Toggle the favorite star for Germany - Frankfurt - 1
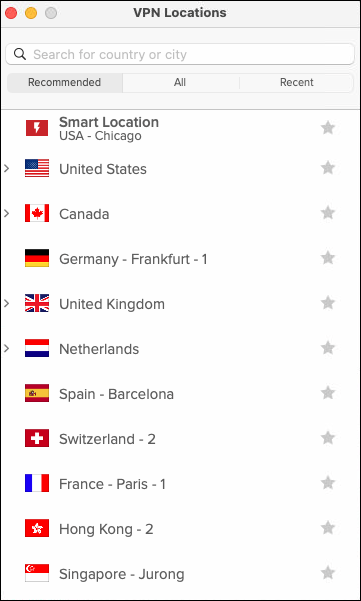361x601 pixels. click(x=328, y=258)
